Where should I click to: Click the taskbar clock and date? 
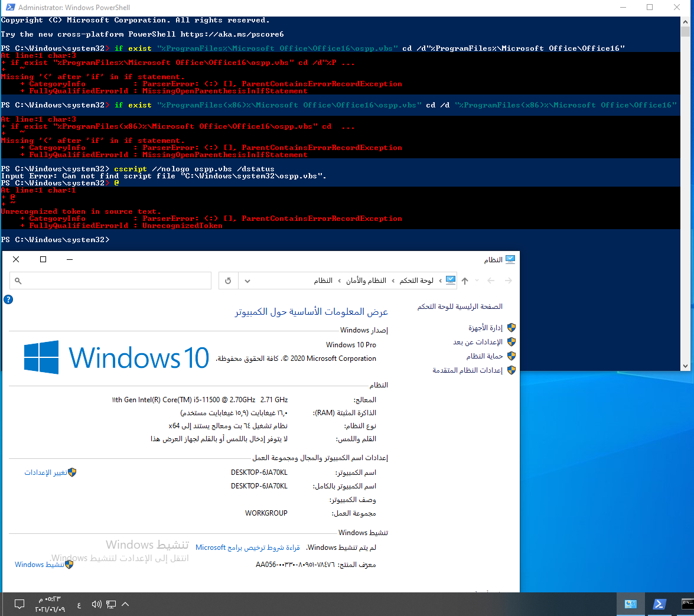pos(50,604)
